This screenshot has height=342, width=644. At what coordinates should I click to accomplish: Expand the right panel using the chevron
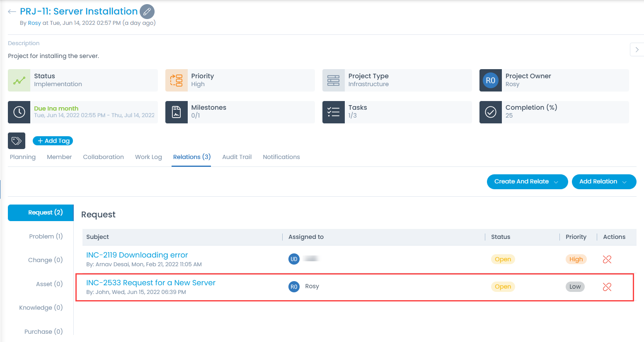click(637, 49)
